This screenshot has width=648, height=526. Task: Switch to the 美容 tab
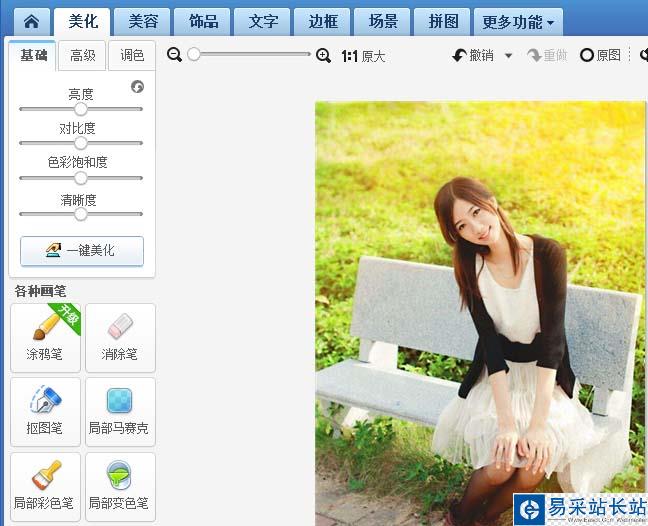click(x=143, y=21)
